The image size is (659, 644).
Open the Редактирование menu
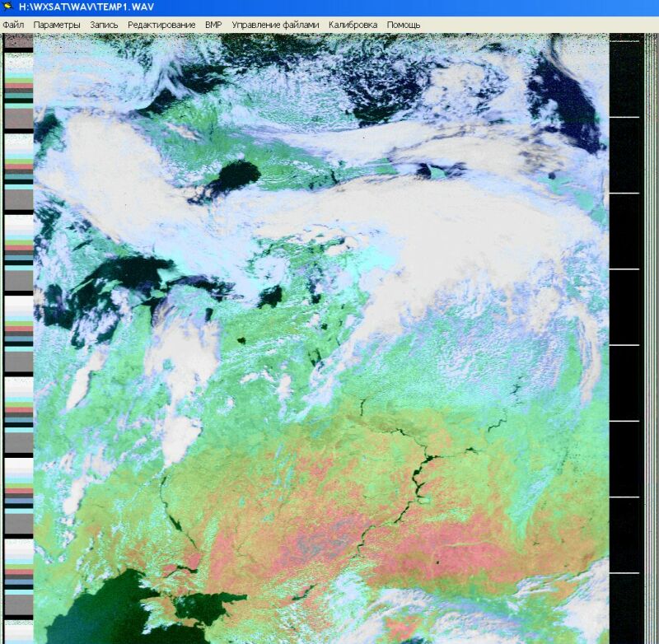[x=161, y=25]
